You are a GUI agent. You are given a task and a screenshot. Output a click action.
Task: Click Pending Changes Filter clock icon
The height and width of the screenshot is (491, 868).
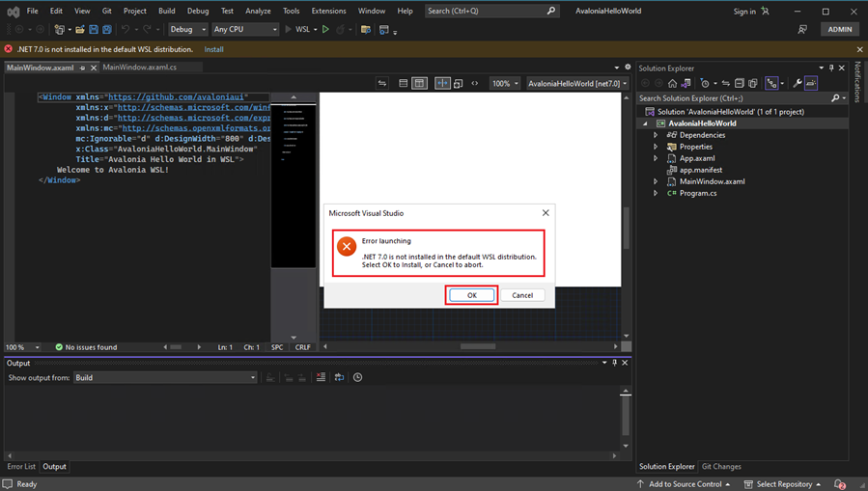(x=705, y=84)
